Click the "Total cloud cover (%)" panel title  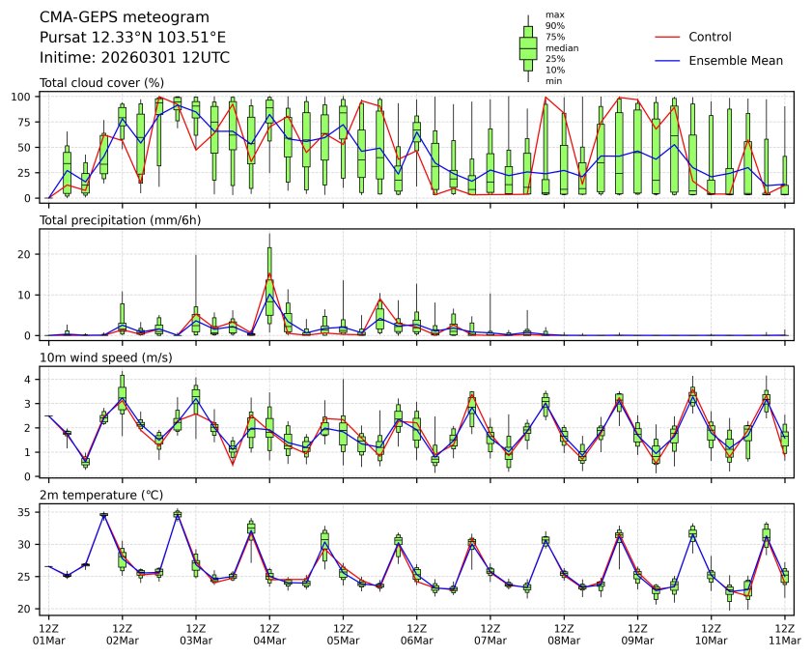[x=100, y=83]
